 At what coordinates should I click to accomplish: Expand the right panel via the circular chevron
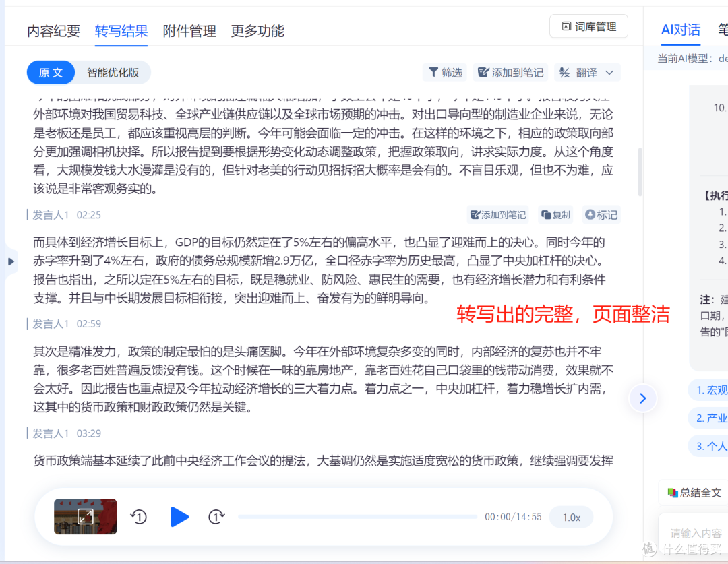point(642,398)
